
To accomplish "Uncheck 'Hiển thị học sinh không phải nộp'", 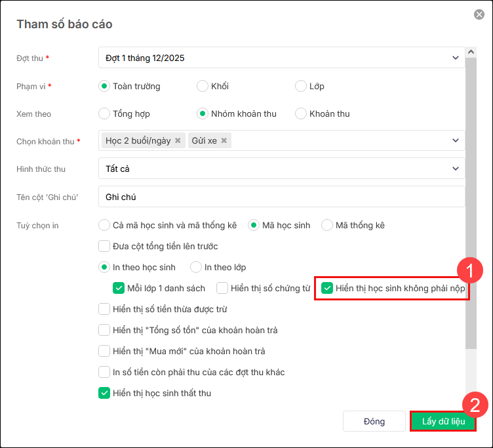I will pos(327,288).
